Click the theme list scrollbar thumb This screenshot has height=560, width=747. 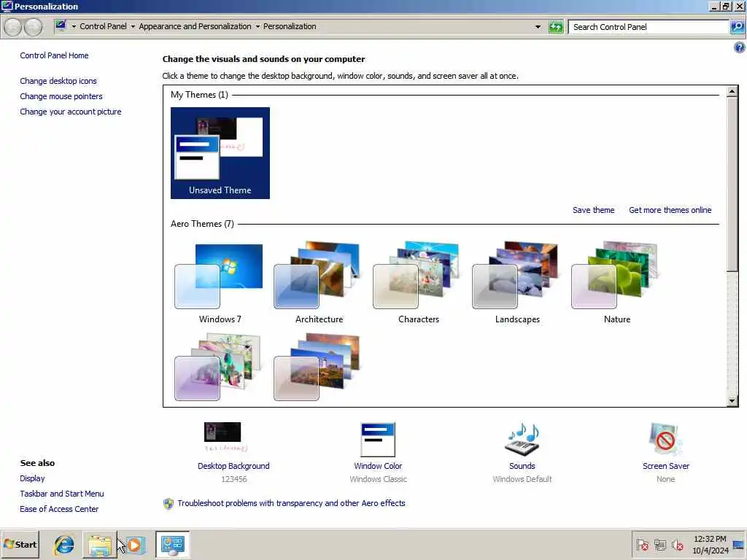tap(732, 184)
